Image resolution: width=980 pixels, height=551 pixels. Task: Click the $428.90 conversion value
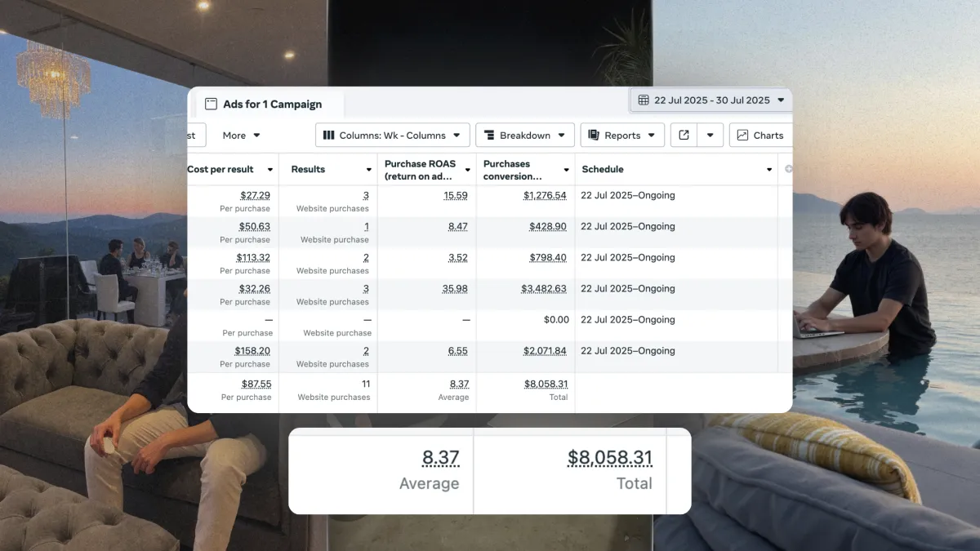[x=548, y=227]
